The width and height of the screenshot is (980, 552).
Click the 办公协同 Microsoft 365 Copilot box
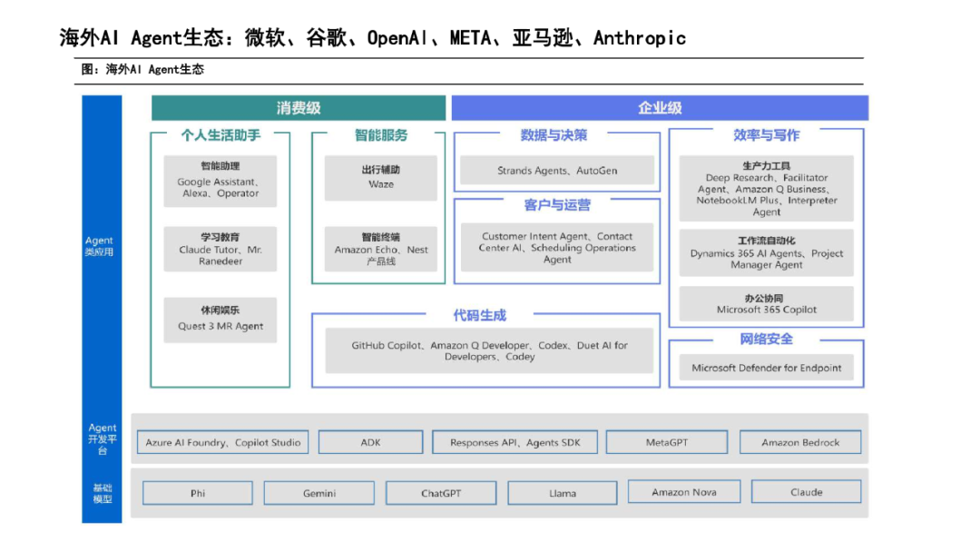tap(766, 304)
